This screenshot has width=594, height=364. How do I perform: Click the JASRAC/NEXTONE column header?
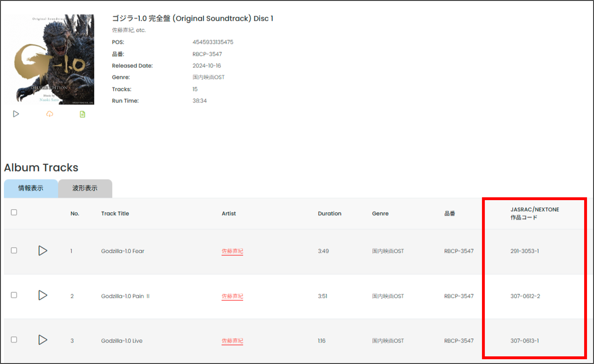[x=534, y=213]
